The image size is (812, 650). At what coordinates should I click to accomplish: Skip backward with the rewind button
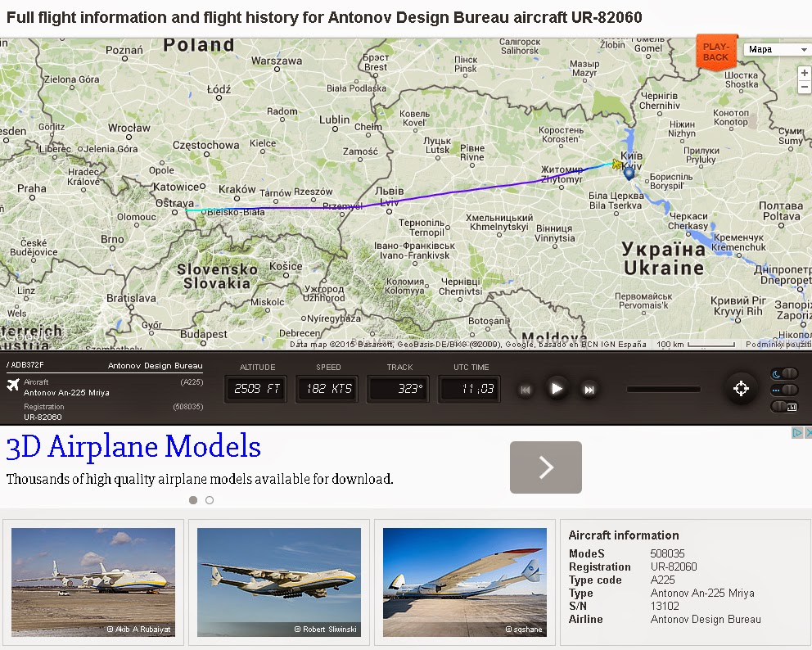(x=526, y=390)
